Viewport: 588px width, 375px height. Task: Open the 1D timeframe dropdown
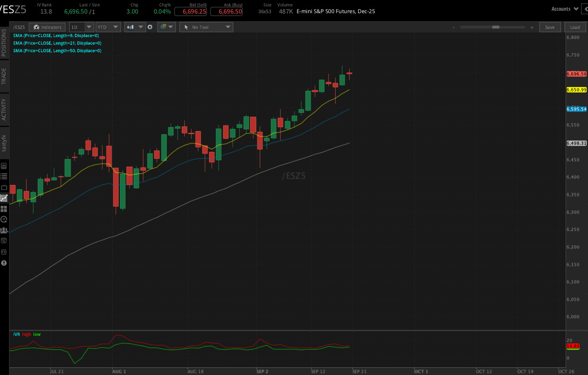click(x=81, y=27)
